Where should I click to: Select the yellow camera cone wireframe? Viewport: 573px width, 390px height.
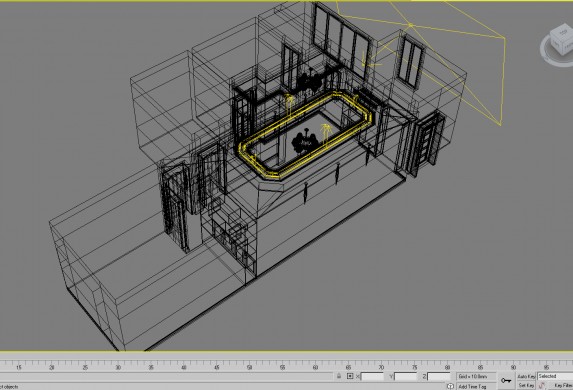439,55
